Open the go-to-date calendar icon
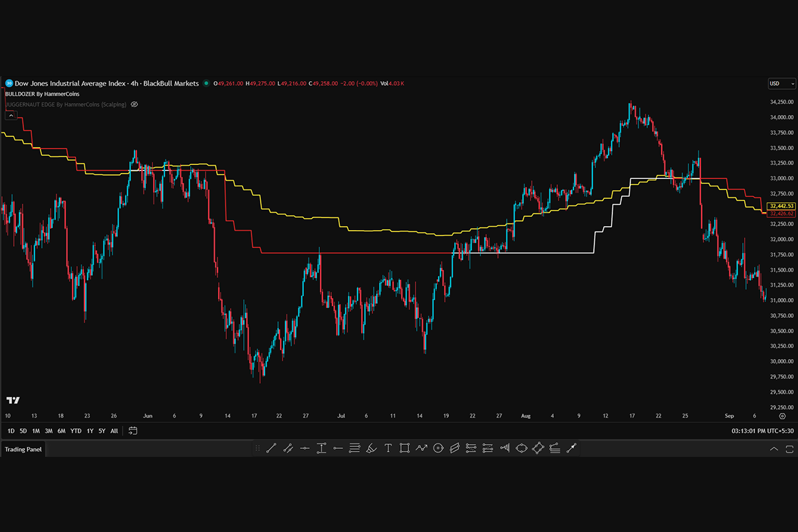Screen dimensions: 798x532 [x=133, y=431]
